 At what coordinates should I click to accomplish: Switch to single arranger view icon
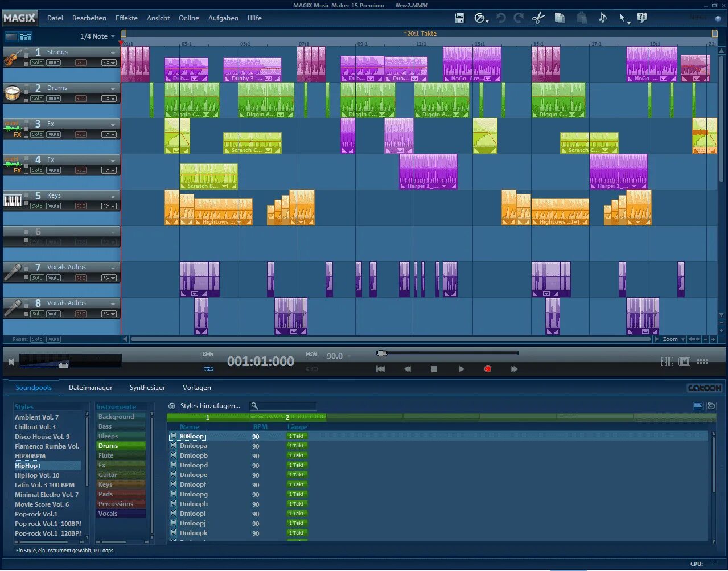(11, 36)
